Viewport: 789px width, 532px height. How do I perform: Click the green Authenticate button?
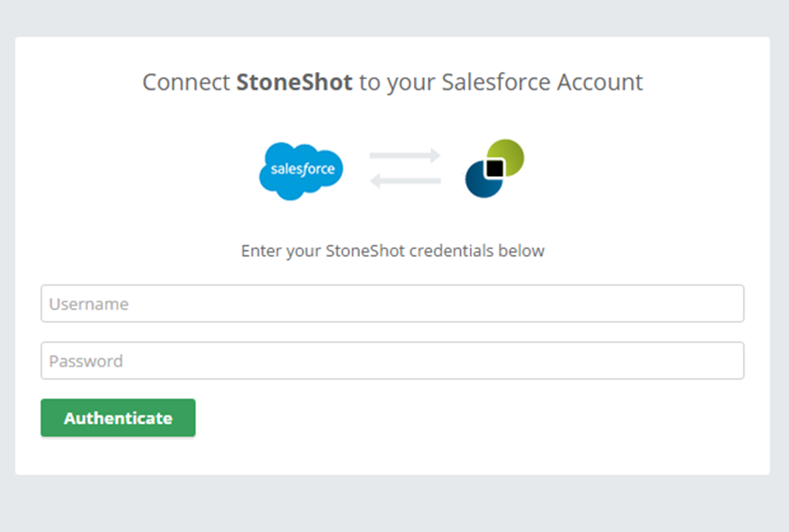[118, 418]
